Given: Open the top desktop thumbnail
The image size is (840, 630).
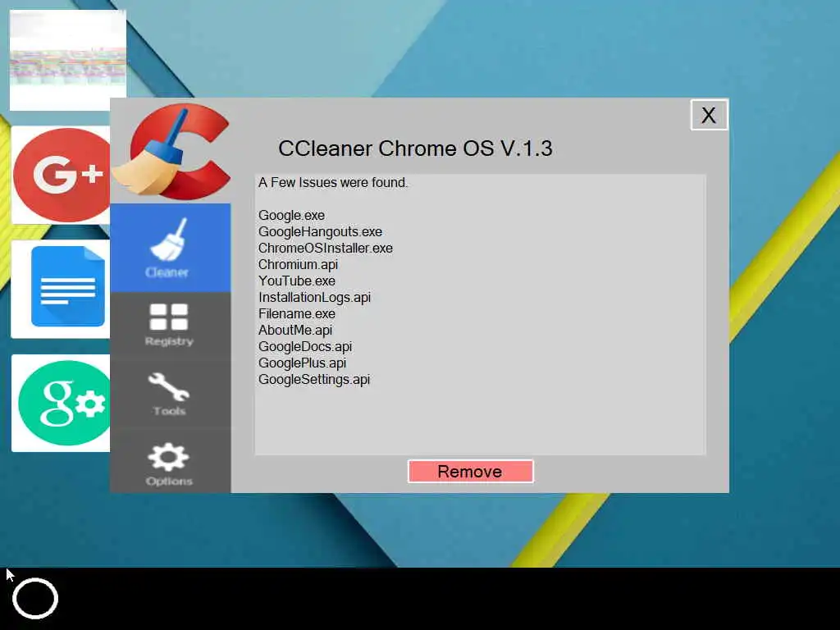Looking at the screenshot, I should point(68,60).
